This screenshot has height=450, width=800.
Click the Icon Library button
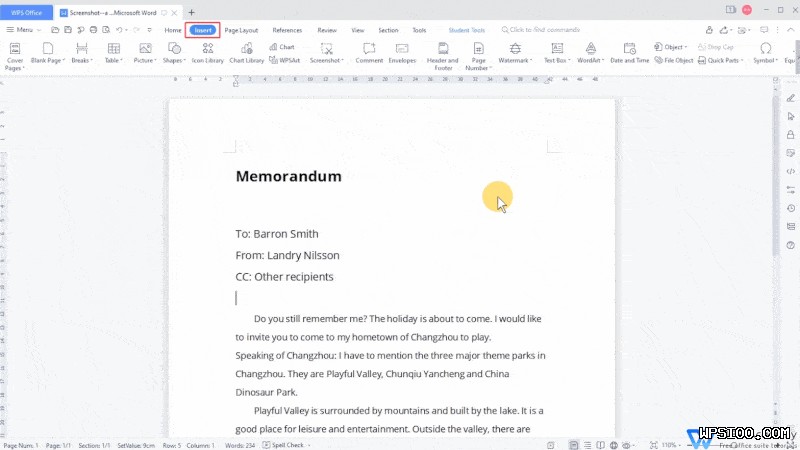[x=207, y=54]
